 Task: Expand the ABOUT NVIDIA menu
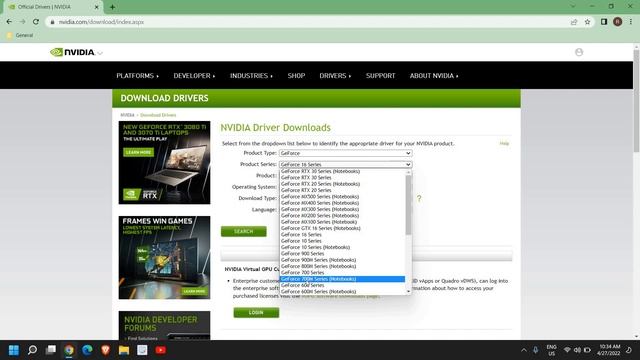pos(434,76)
